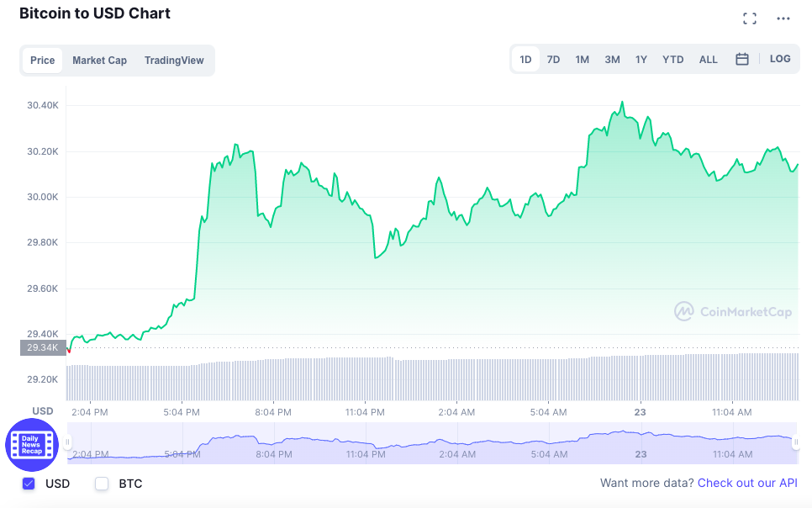Screen dimensions: 812x508
Task: Open the calendar date range picker
Action: (742, 59)
